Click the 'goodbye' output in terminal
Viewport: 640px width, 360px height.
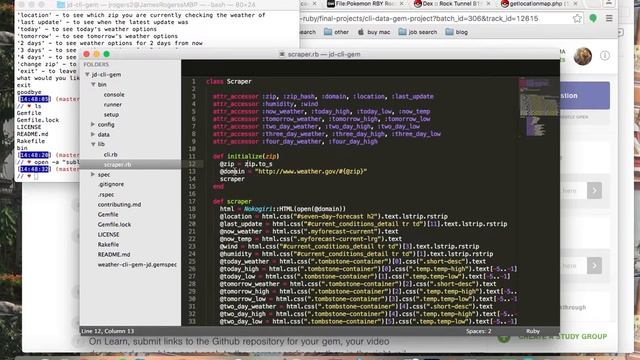pyautogui.click(x=29, y=92)
